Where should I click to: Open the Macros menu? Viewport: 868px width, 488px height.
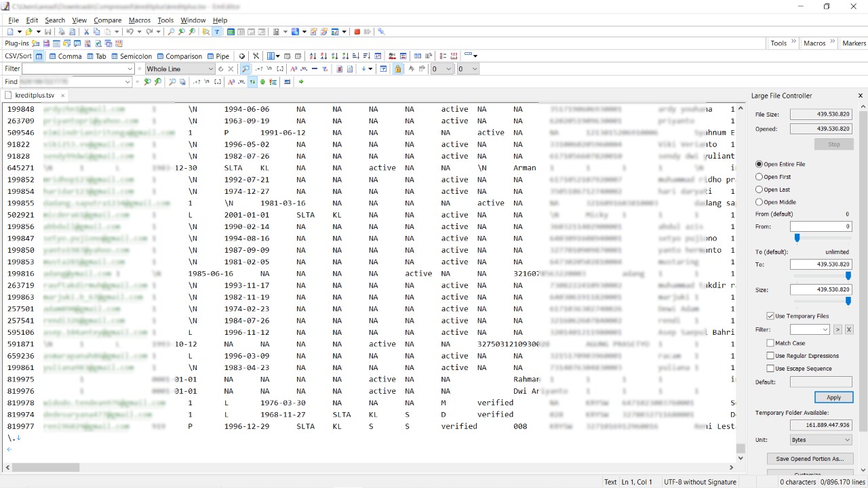pyautogui.click(x=139, y=20)
